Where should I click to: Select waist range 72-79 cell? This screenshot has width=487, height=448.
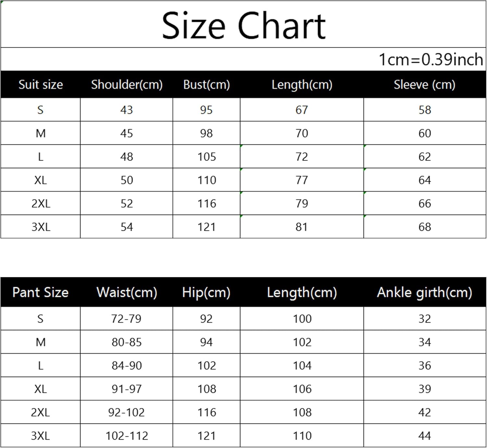(126, 319)
